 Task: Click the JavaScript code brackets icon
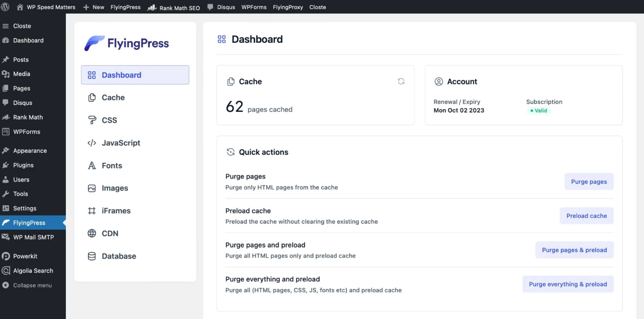click(92, 143)
